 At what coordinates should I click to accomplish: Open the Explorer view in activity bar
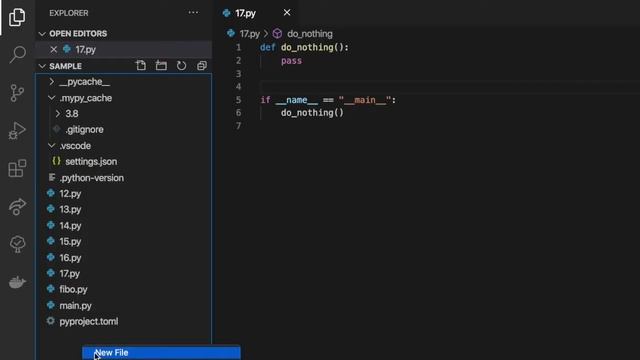[17, 17]
